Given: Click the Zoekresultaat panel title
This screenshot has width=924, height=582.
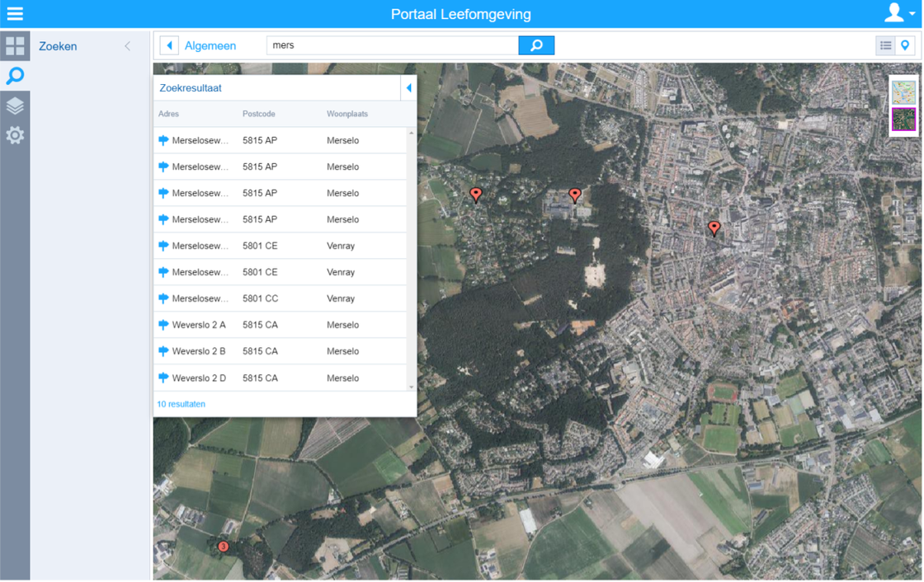Looking at the screenshot, I should tap(191, 88).
